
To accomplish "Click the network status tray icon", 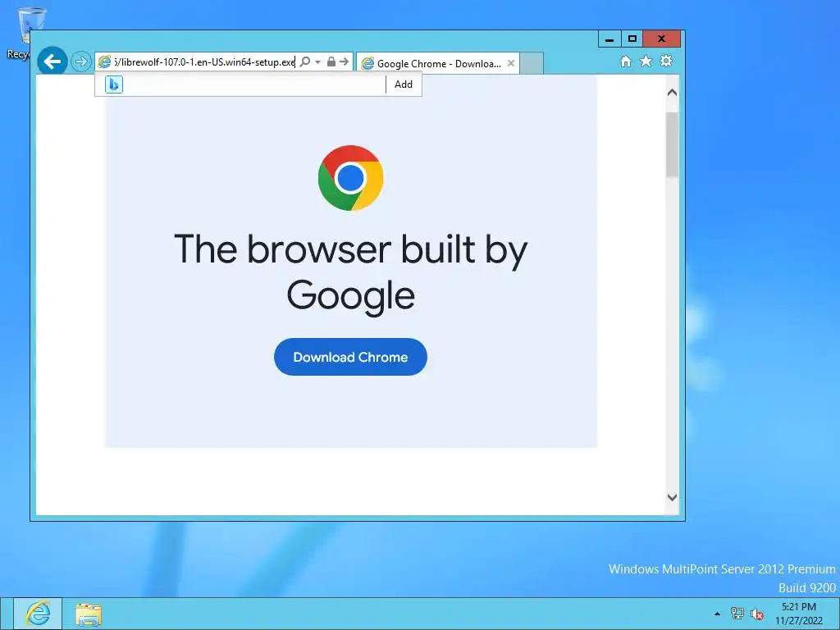I will (737, 614).
